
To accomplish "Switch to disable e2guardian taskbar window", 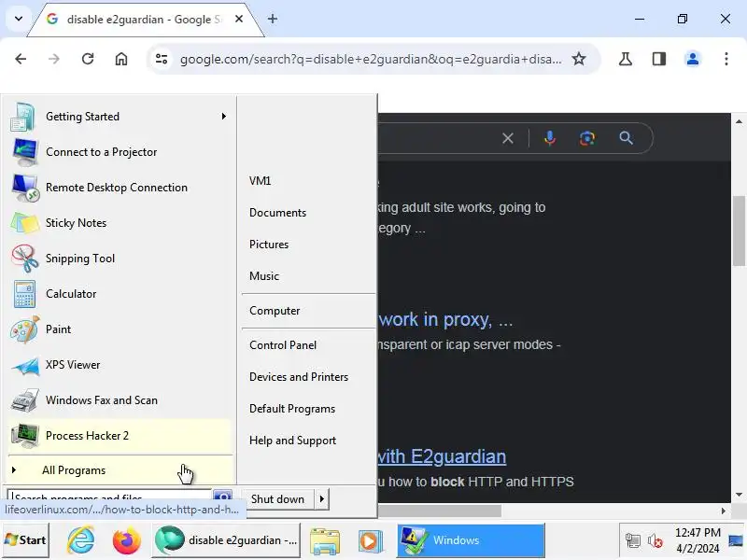I will click(x=226, y=540).
